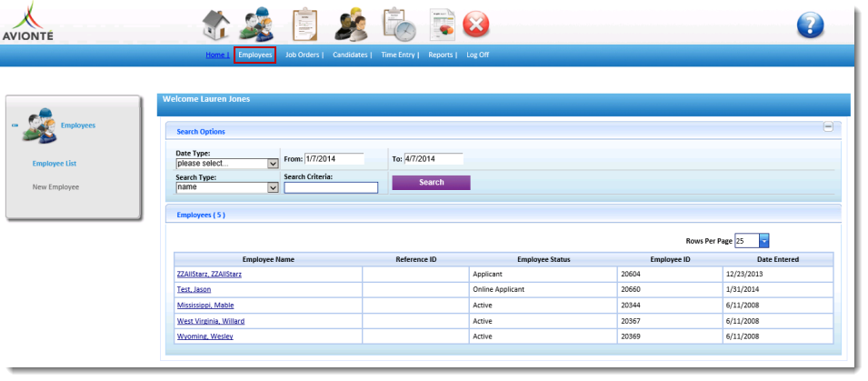Open the Reports chart icon

(x=442, y=25)
